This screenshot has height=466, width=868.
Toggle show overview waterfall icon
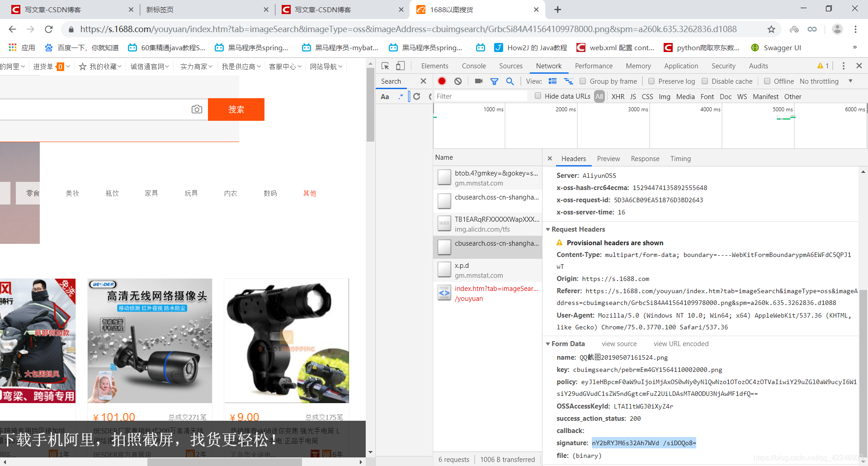click(568, 81)
